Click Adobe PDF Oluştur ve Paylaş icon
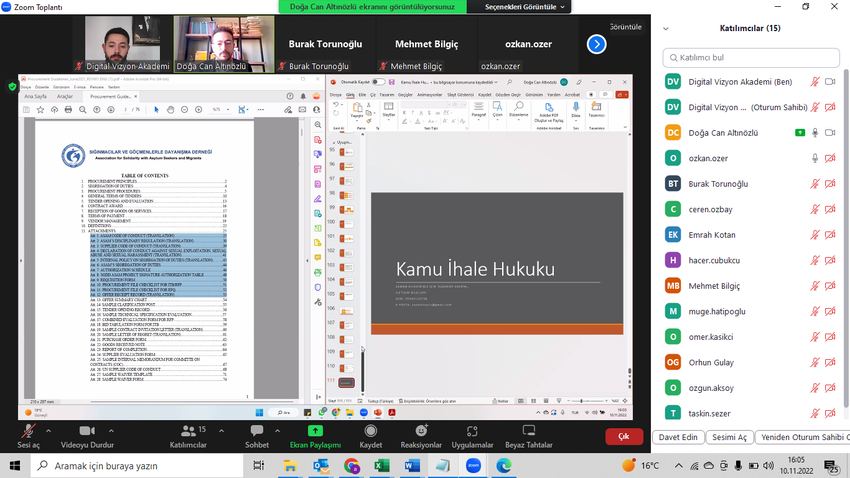The image size is (850, 478). pyautogui.click(x=549, y=107)
